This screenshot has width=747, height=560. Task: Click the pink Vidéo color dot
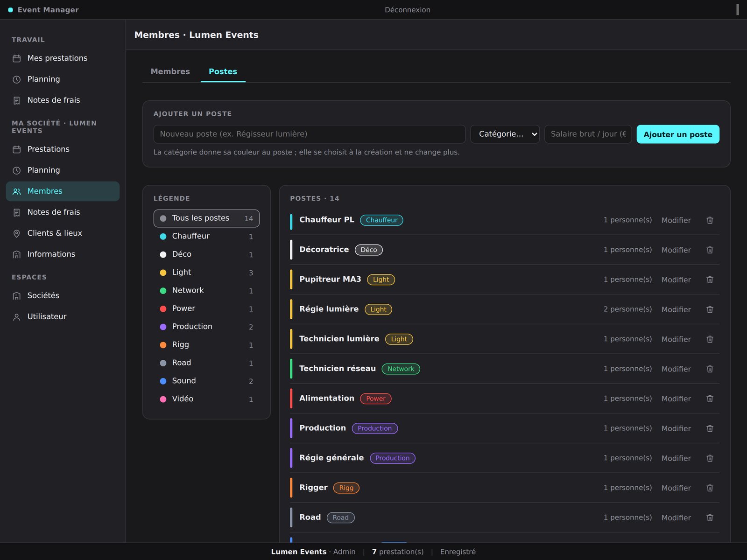point(163,399)
